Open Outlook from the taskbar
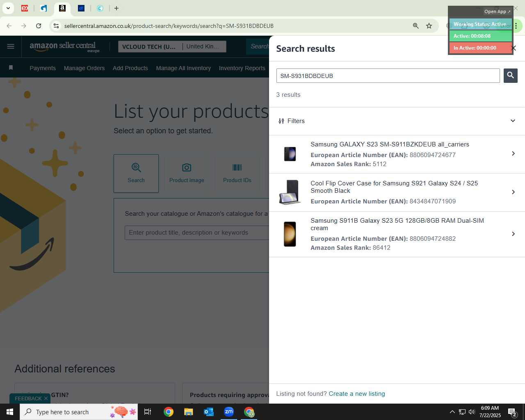This screenshot has height=420, width=525. pos(209,412)
